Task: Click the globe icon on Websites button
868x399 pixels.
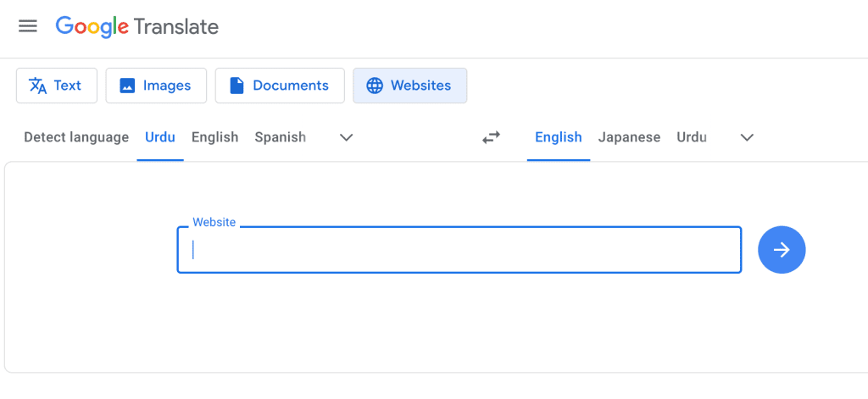Action: (374, 86)
